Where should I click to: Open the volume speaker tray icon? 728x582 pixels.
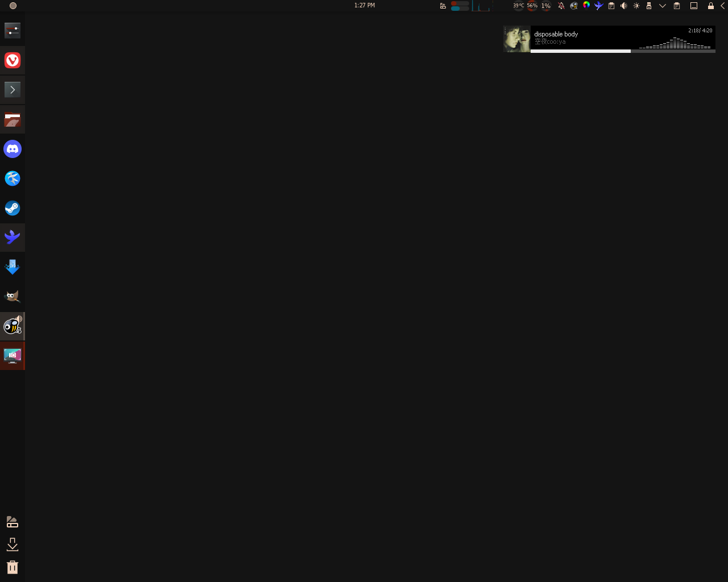coord(624,6)
